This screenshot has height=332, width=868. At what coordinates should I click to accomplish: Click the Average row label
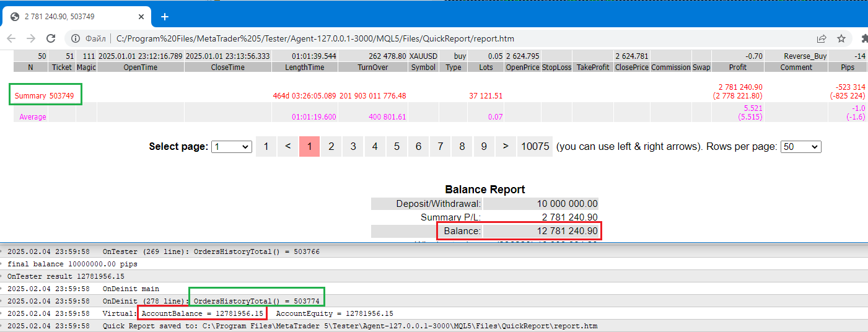pos(33,116)
